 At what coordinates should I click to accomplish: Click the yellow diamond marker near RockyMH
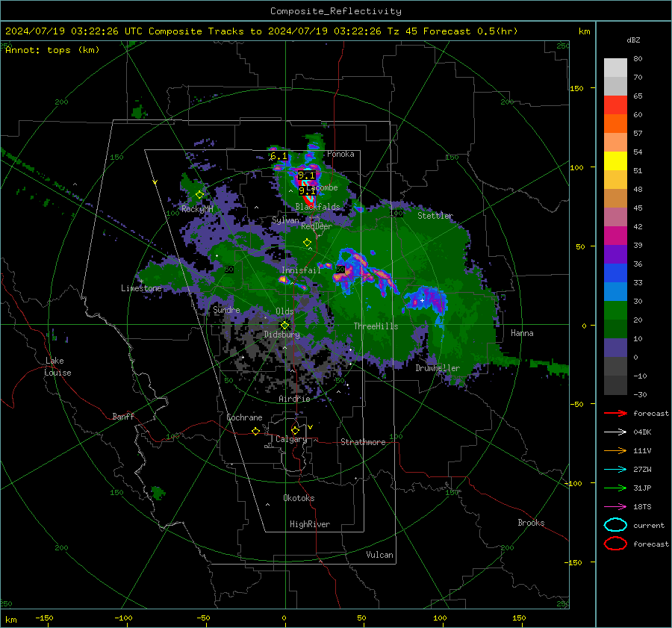click(x=199, y=195)
